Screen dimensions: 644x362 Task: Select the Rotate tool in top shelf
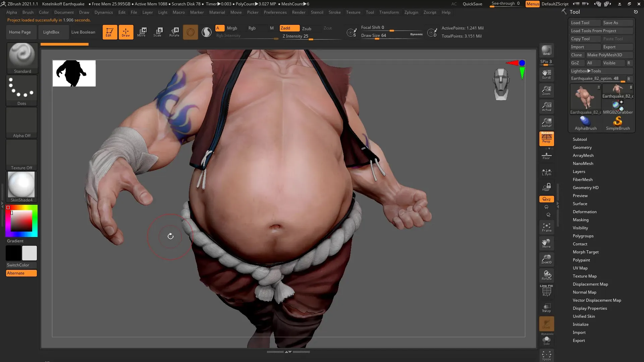(x=174, y=32)
